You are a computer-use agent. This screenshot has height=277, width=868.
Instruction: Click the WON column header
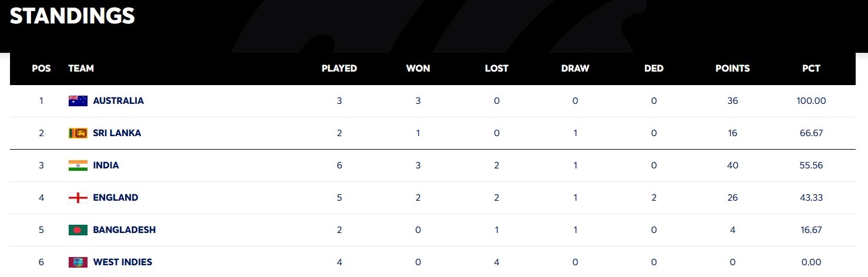tap(418, 69)
